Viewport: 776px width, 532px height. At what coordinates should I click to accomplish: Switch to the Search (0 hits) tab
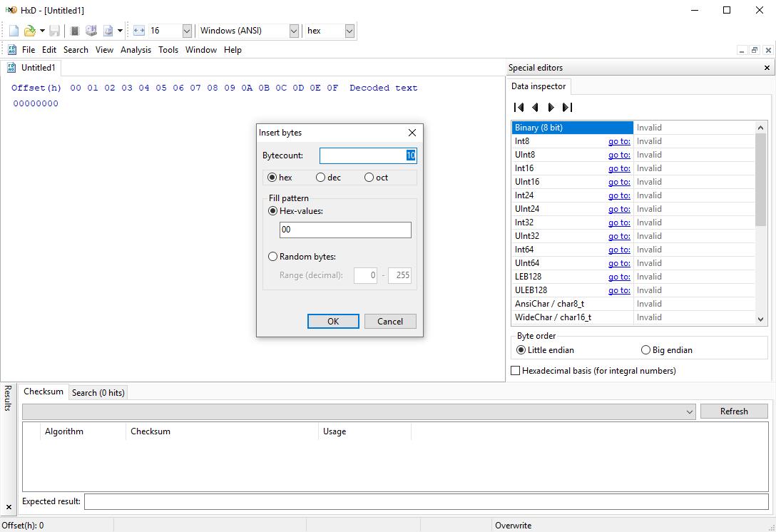click(x=98, y=393)
